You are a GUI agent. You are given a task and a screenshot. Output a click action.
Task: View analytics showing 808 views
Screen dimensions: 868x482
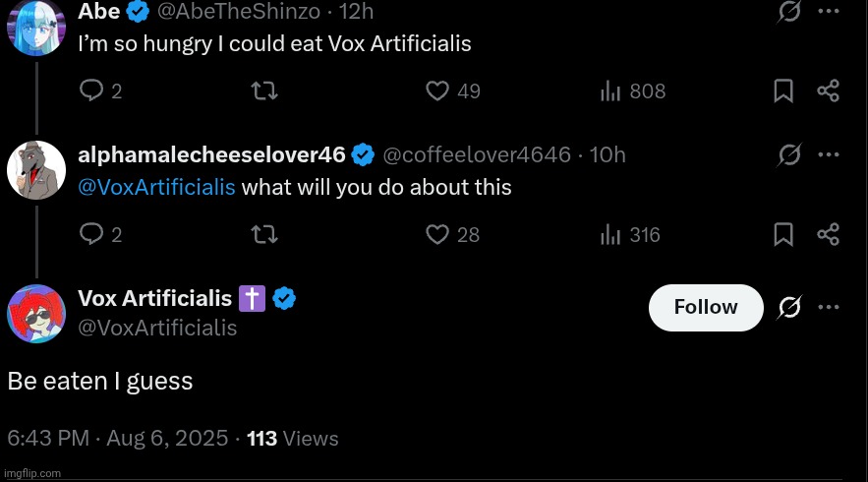(610, 91)
